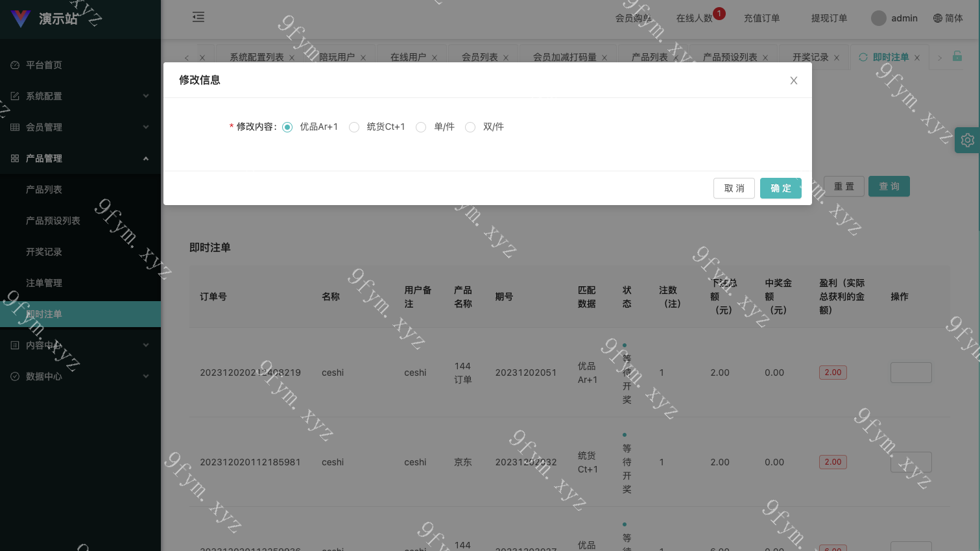Click operation box for order 202312020212408219
Viewport: 980px width, 551px height.
911,373
